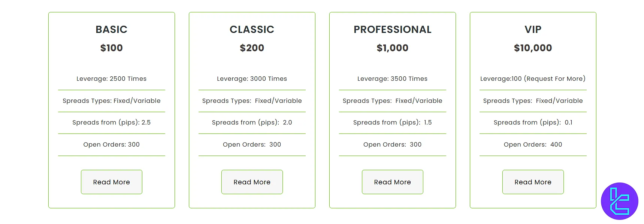
Task: Open the PROFESSIONAL plan Read More link
Action: pyautogui.click(x=392, y=182)
